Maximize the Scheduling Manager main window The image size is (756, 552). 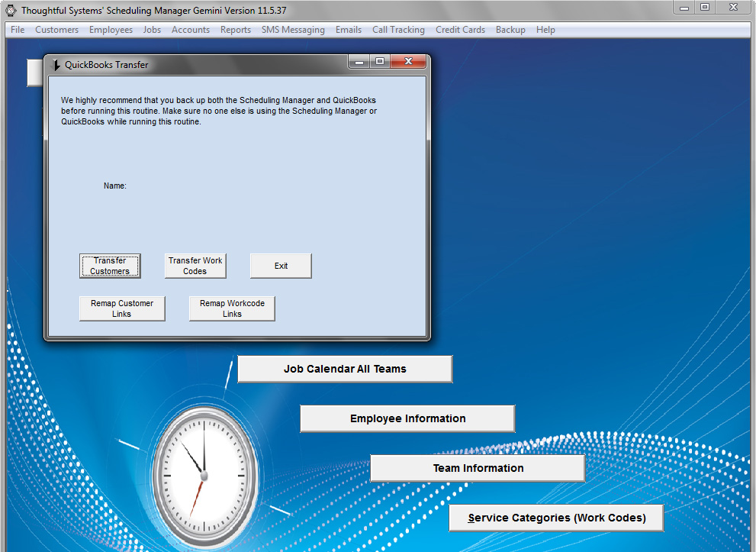(705, 7)
